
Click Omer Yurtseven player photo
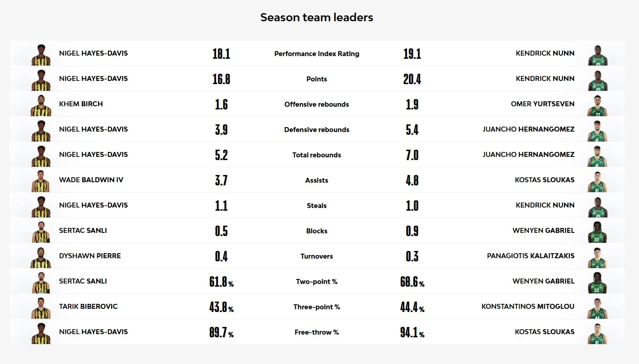click(597, 105)
